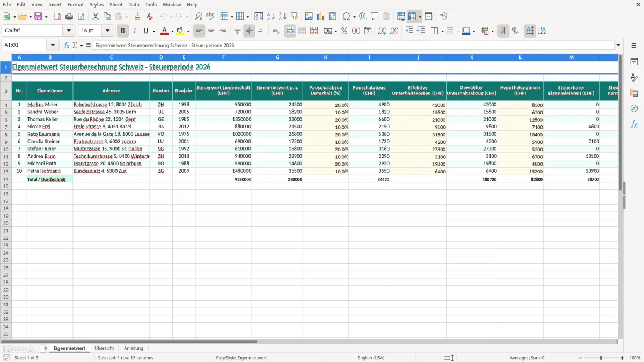Activate Clone Formatting paintbrush
This screenshot has width=644, height=362.
(x=138, y=17)
